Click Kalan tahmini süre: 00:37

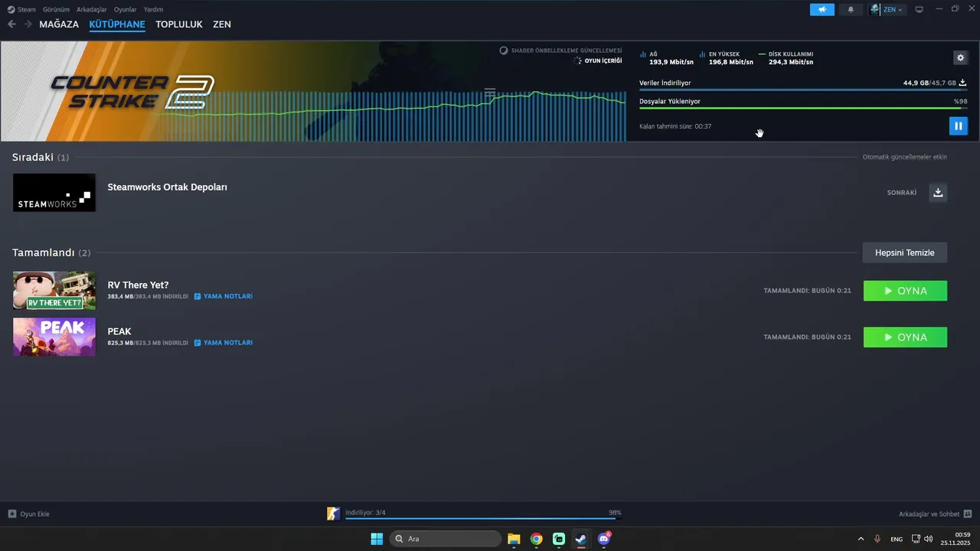[x=675, y=126]
